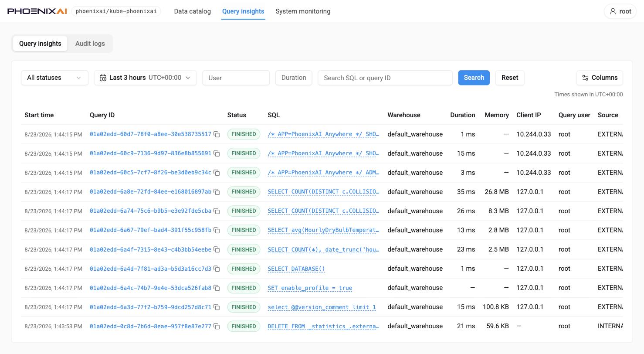The height and width of the screenshot is (354, 644).
Task: Click the calendar icon in time range picker
Action: tap(103, 78)
